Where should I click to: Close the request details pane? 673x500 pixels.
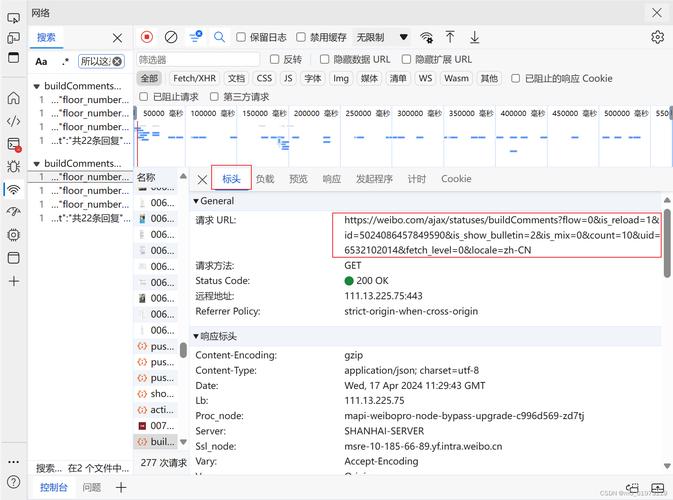pyautogui.click(x=202, y=179)
